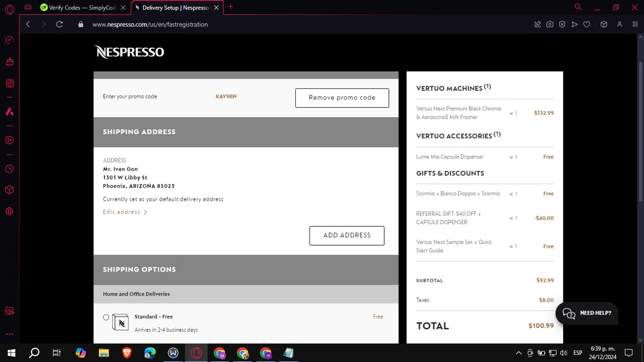Open Extensions cube in the sidebar
The height and width of the screenshot is (362, 644).
tap(9, 190)
